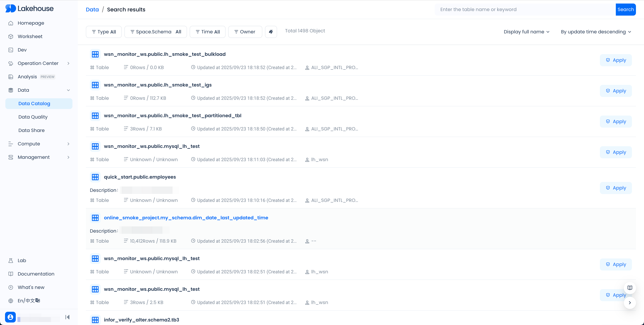644x325 pixels.
Task: Collapse sidebar with the bottom arrow icon
Action: pyautogui.click(x=67, y=317)
